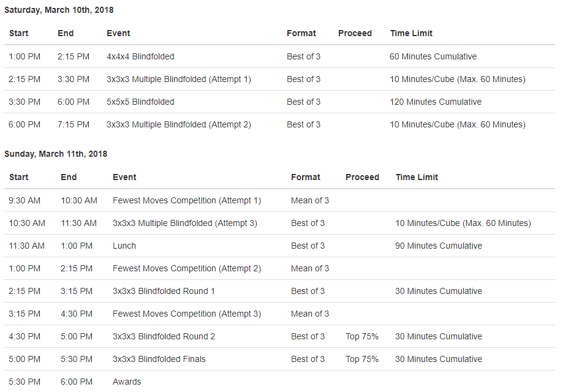Select 3x3x3 Multiple Blindfolded (Attempt 2) event

click(x=179, y=124)
